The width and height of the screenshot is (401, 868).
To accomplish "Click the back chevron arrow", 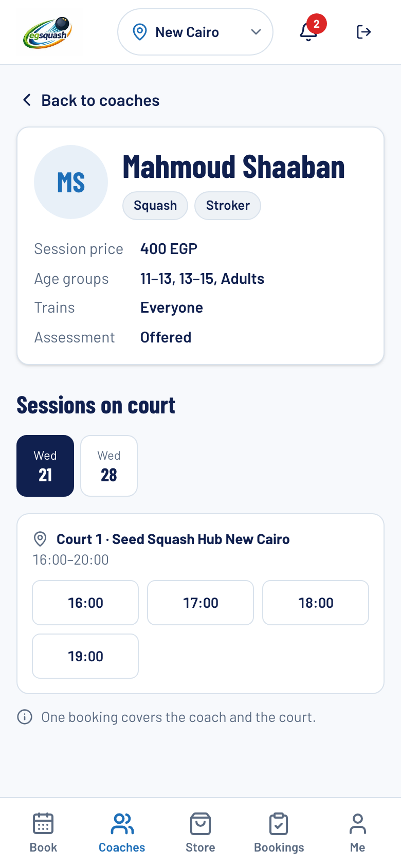I will pyautogui.click(x=27, y=100).
